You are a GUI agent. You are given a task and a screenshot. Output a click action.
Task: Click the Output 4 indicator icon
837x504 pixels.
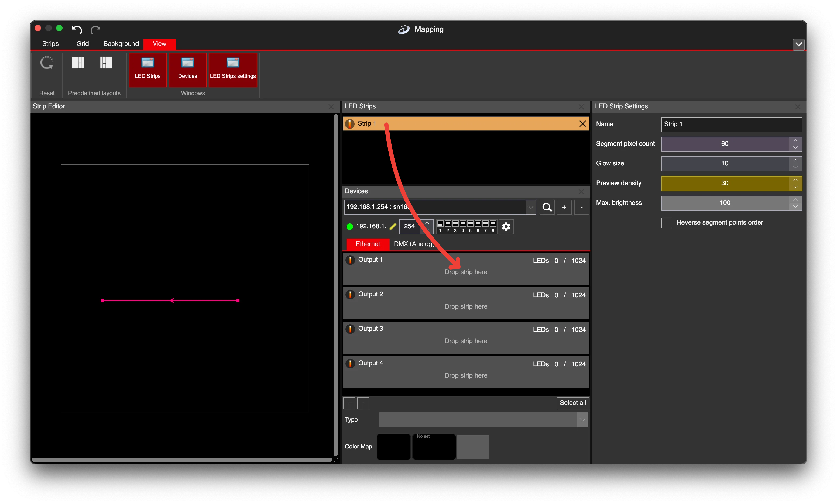[350, 363]
